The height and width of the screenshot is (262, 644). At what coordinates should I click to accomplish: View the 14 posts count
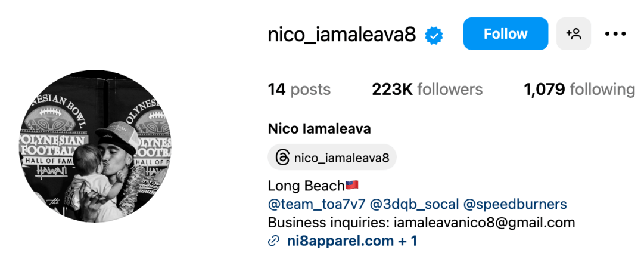point(299,90)
